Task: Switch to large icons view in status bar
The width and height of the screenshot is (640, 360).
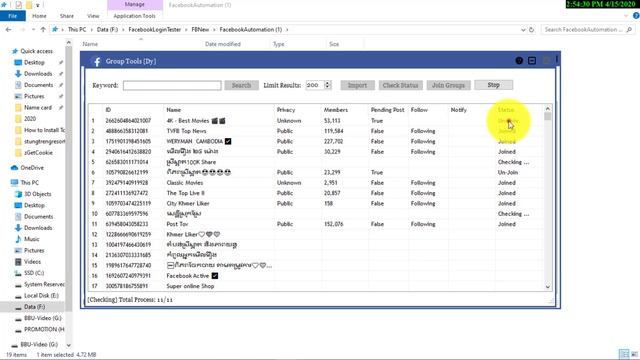Action: tap(634, 354)
